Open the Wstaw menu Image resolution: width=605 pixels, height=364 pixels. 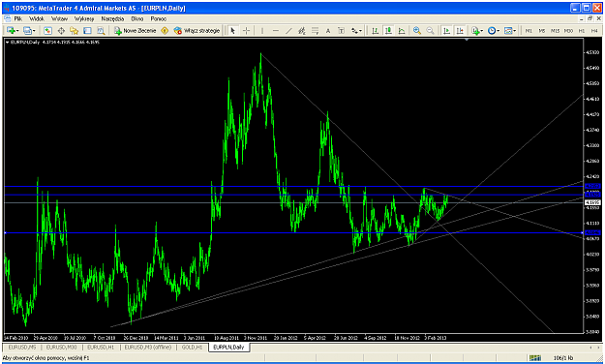(x=59, y=18)
